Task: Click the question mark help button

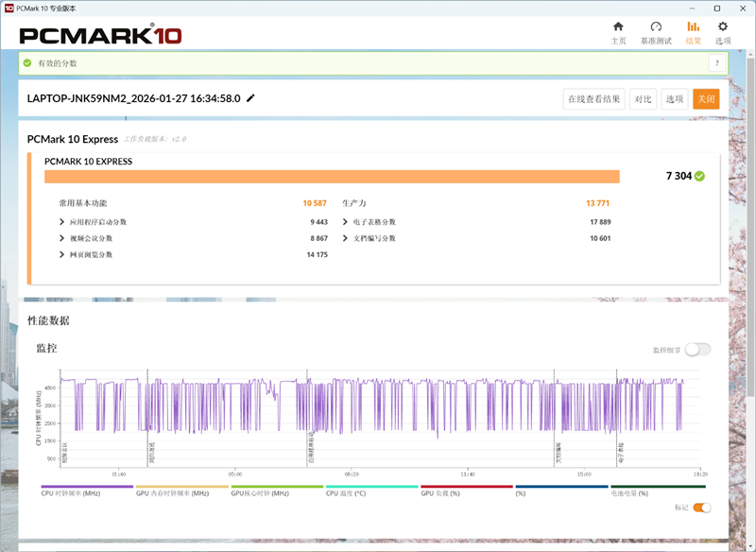Action: click(x=716, y=63)
